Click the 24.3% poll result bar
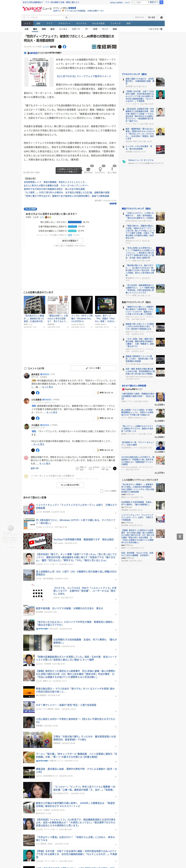This screenshot has height=868, width=186. coord(72,226)
